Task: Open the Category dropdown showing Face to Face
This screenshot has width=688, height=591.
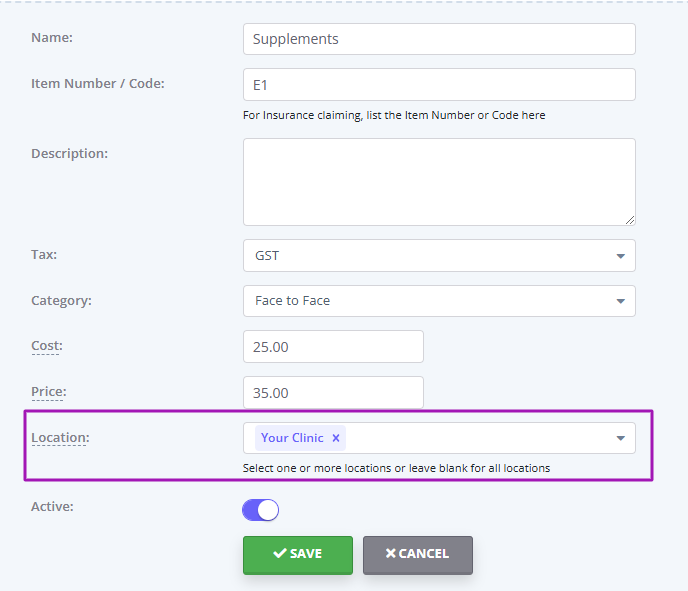Action: 439,301
